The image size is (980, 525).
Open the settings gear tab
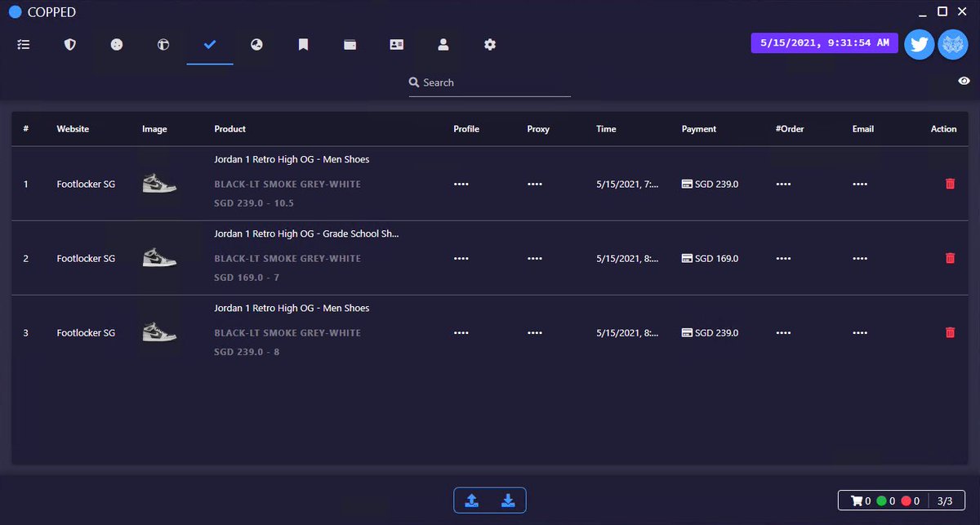[490, 45]
